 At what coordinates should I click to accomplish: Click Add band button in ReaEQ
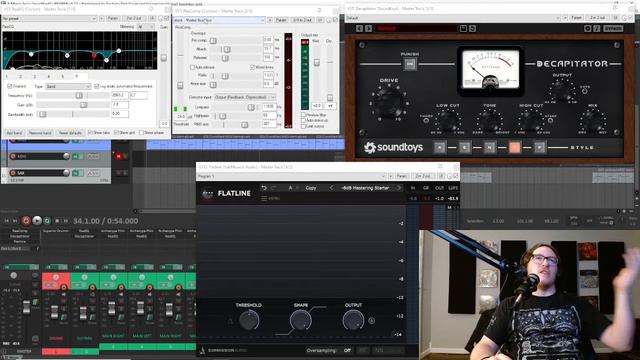click(14, 133)
